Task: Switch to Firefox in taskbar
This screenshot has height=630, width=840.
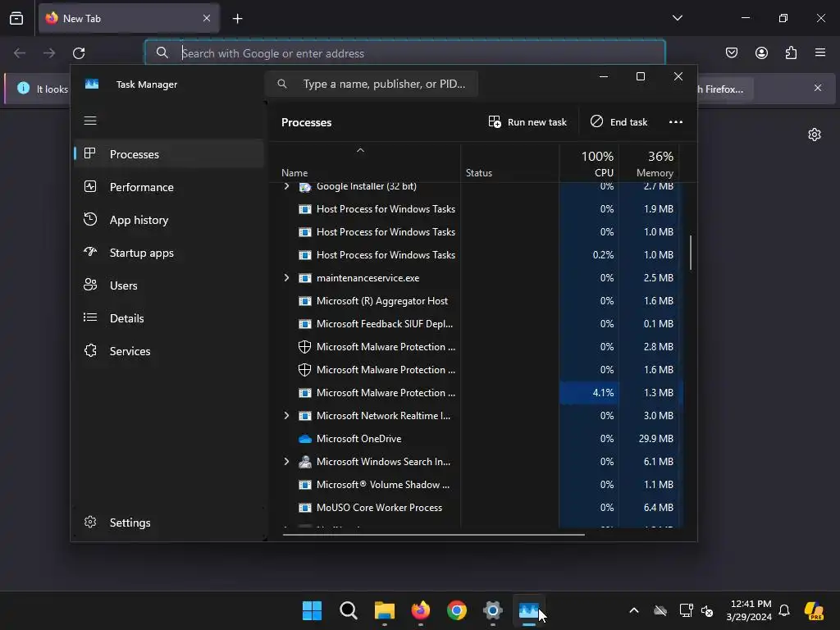Action: pos(421,610)
